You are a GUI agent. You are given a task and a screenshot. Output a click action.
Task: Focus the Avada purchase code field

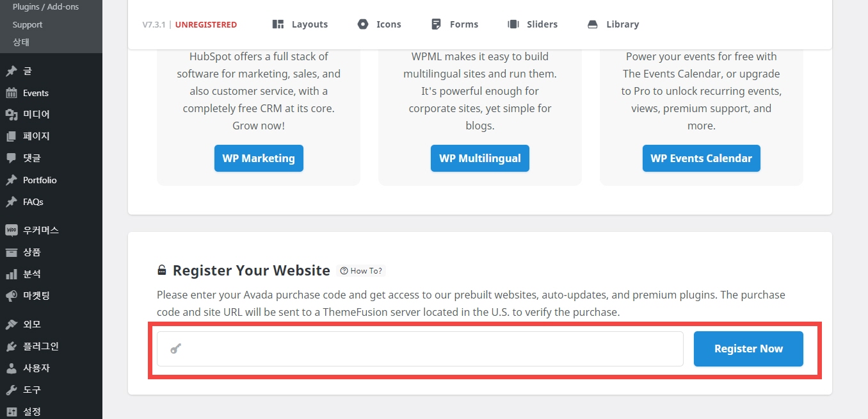(x=420, y=349)
